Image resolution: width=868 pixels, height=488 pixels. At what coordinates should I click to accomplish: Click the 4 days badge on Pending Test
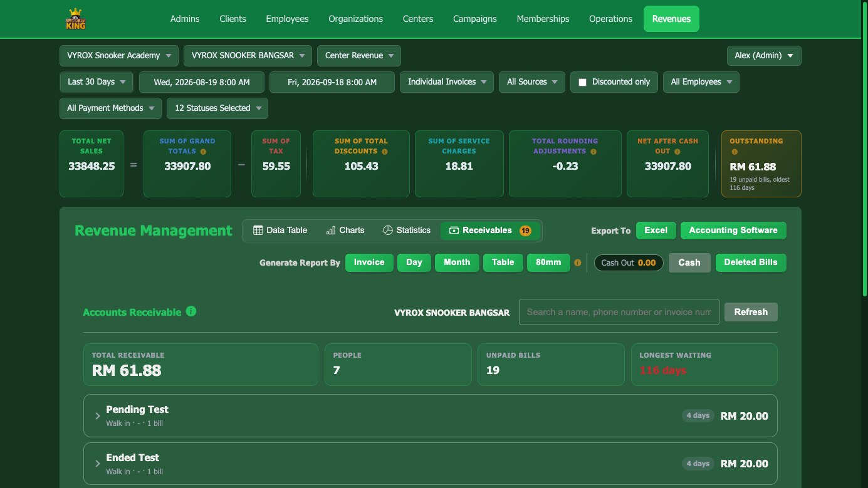[698, 415]
